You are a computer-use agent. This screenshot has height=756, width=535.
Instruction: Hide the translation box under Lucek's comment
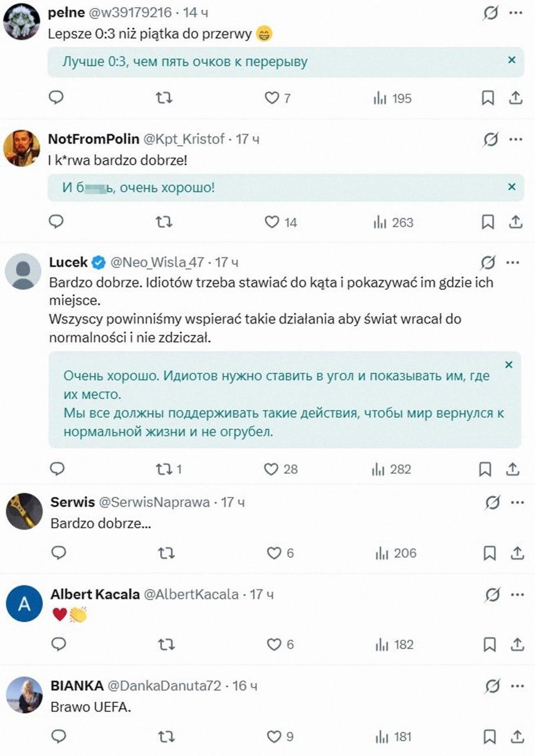click(508, 365)
